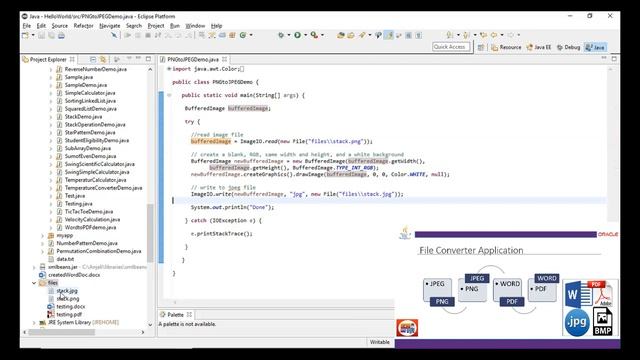This screenshot has height=360, width=640.
Task: Select the PNGtoJPEGDemo.java editor tab
Action: (193, 60)
